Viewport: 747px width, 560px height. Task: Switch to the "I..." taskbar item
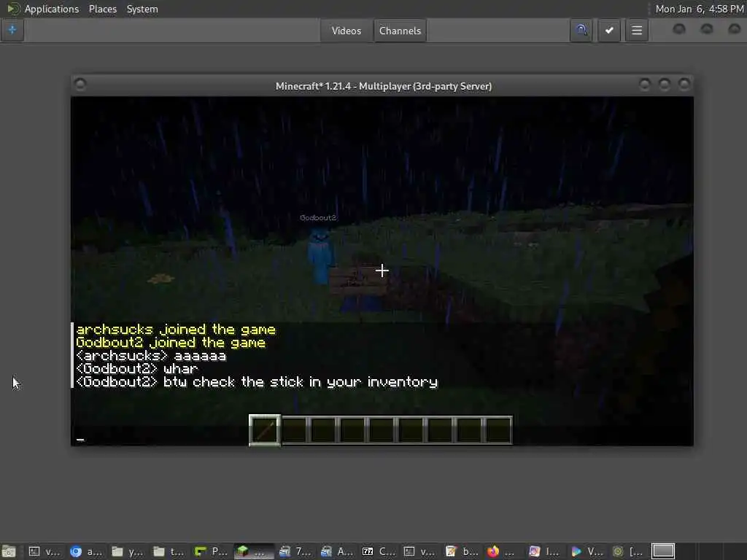546,551
